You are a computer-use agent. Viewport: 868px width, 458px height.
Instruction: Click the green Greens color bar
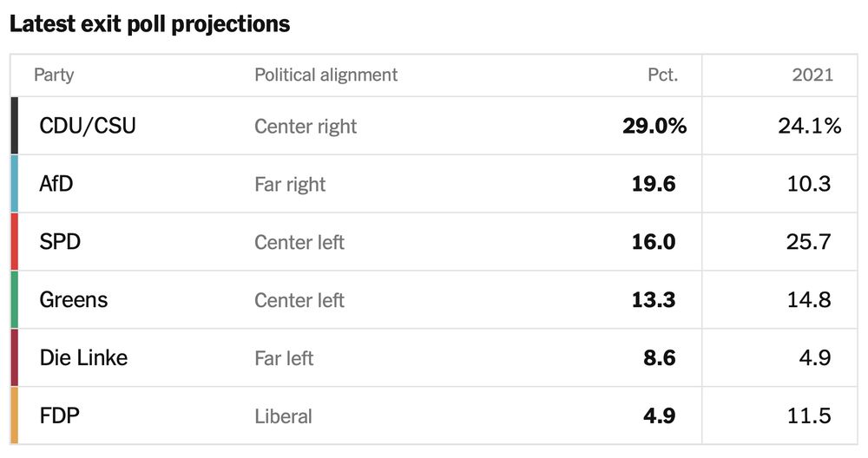15,300
